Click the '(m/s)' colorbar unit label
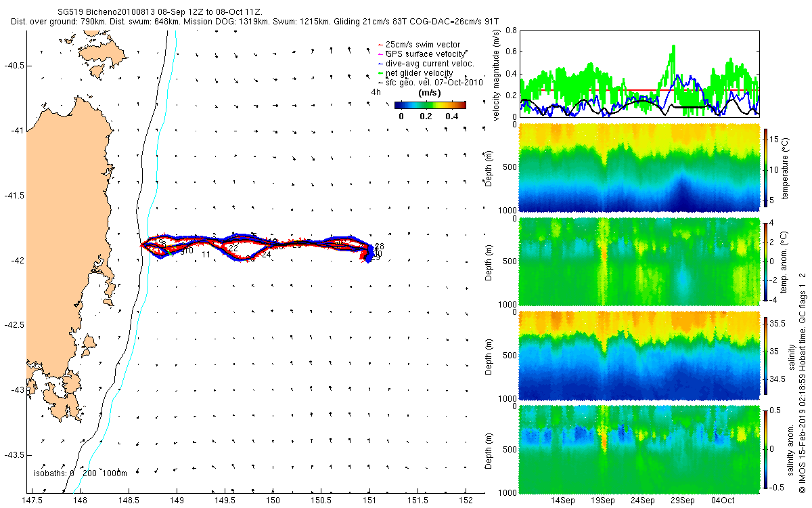This screenshot has width=812, height=508. (430, 93)
